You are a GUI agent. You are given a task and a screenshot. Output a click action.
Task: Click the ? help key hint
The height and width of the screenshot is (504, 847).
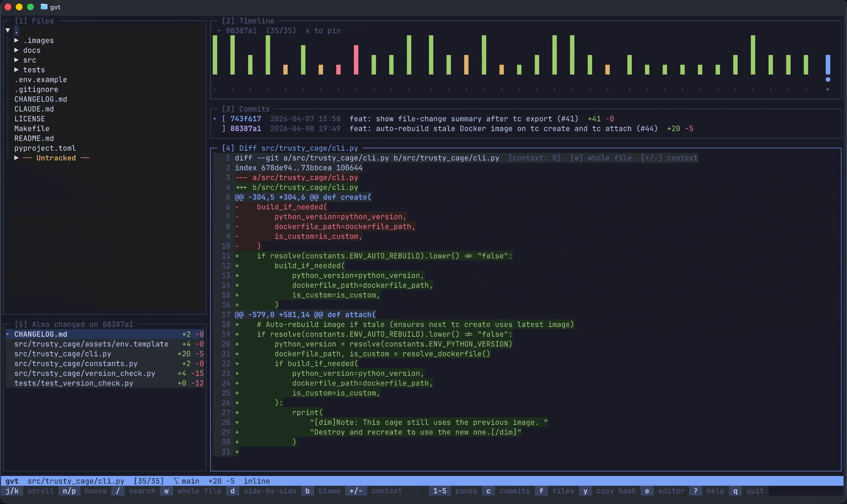click(x=695, y=491)
